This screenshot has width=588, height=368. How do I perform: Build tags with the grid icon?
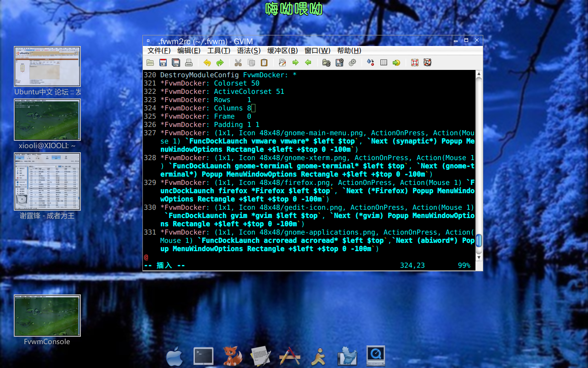click(384, 63)
